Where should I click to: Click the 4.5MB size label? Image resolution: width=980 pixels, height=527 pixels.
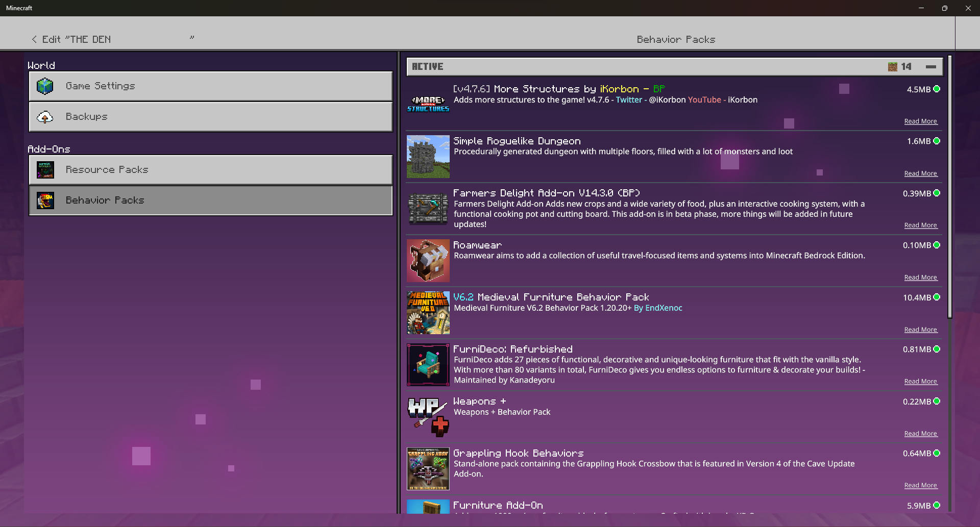coord(919,89)
